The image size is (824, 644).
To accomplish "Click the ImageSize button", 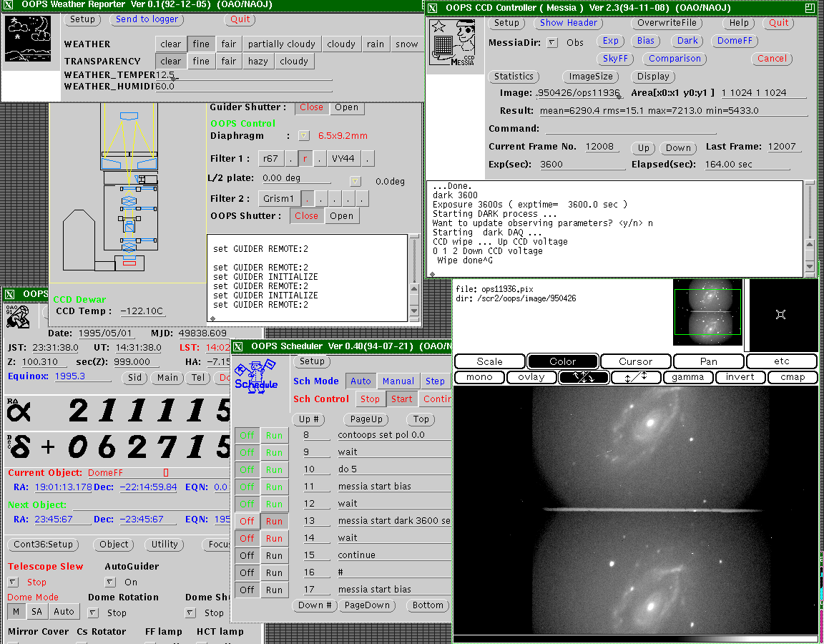I will click(x=592, y=77).
